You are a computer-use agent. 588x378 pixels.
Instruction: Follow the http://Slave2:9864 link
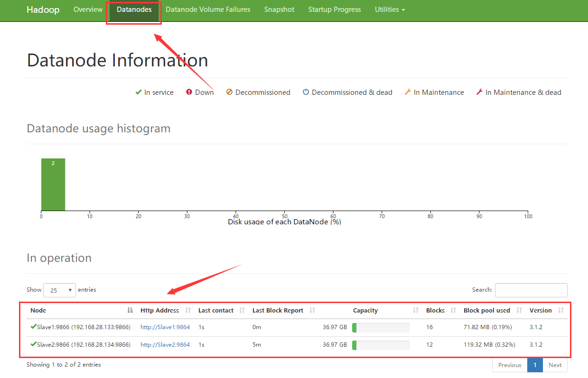pyautogui.click(x=165, y=345)
